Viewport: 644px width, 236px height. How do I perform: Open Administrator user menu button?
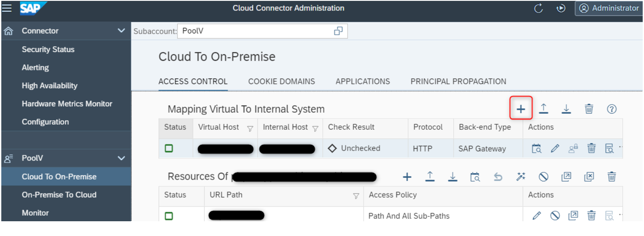[609, 8]
